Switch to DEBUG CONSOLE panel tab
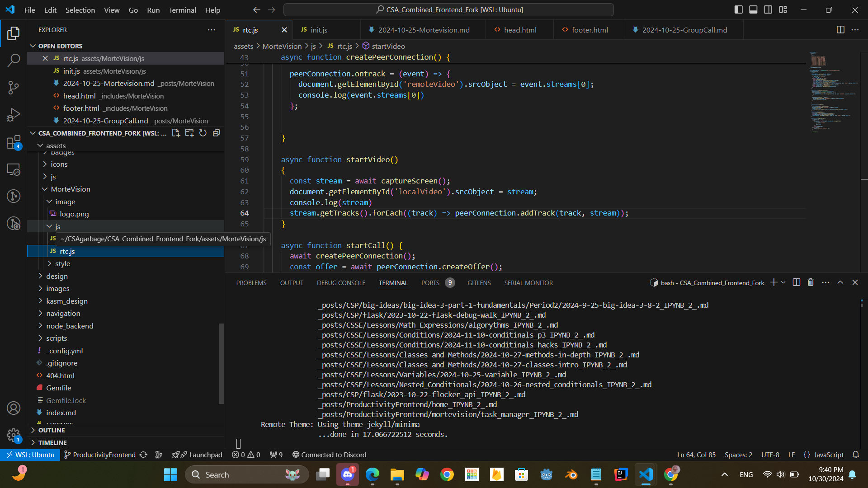Image resolution: width=868 pixels, height=488 pixels. (341, 283)
